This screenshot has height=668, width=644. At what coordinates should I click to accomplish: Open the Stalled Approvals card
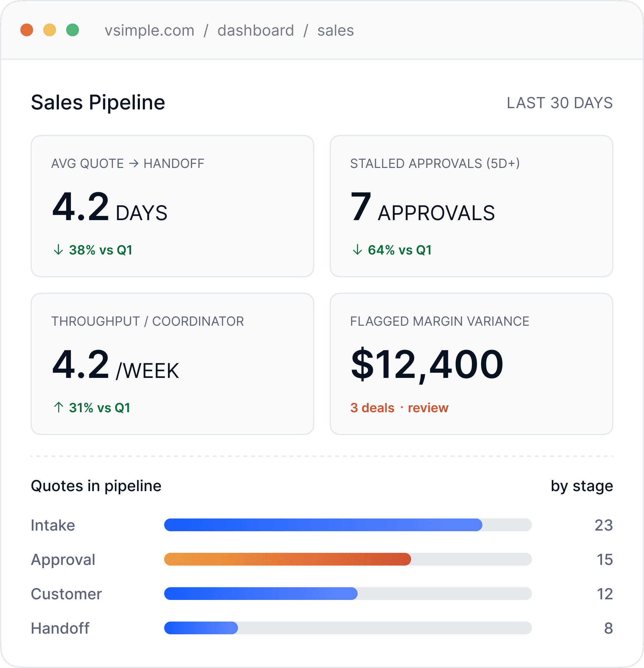click(x=471, y=206)
